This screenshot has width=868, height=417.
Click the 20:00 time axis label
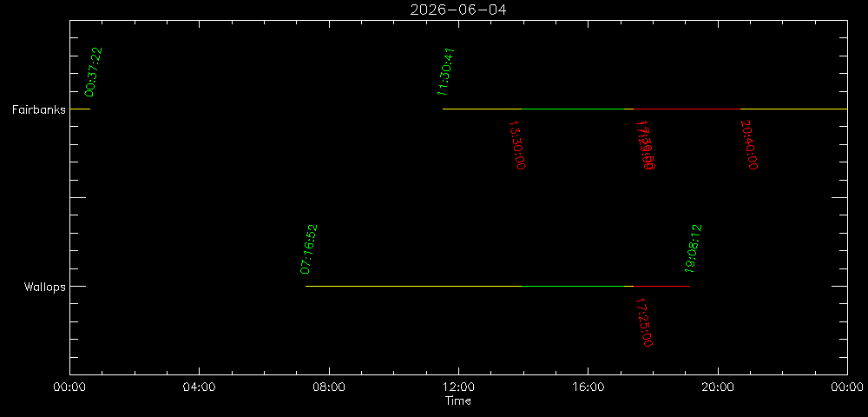[718, 387]
